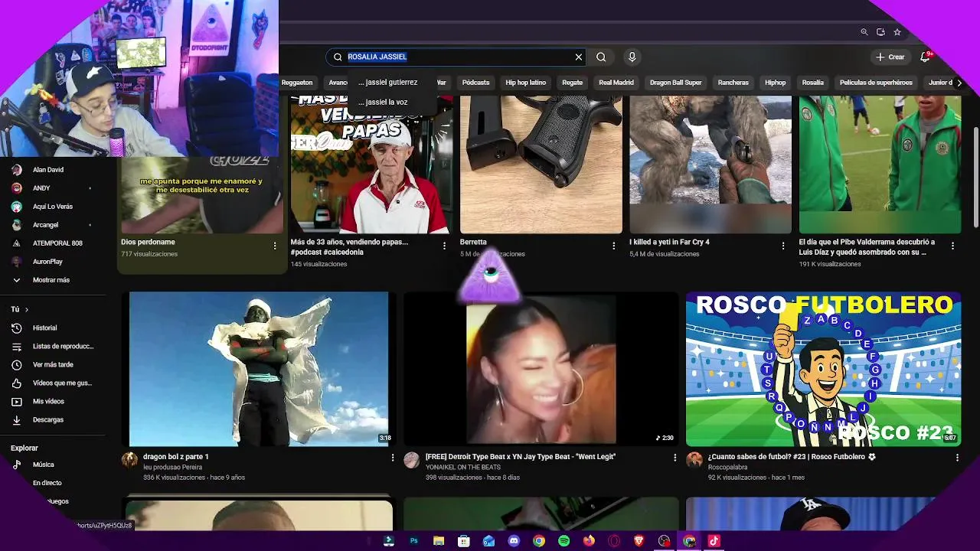Open Ver más tarde in sidebar
Viewport: 980px width, 551px height.
point(54,364)
